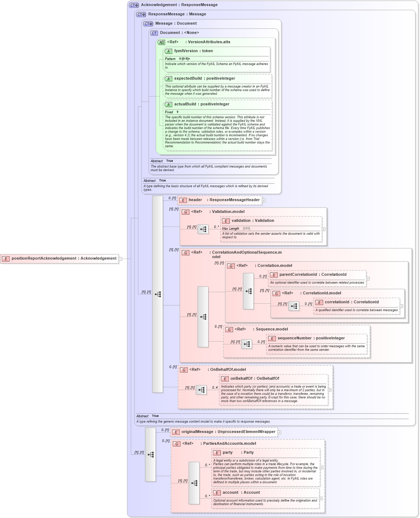Click the E icon of originalMessage
420x518 pixels.
coord(176,432)
